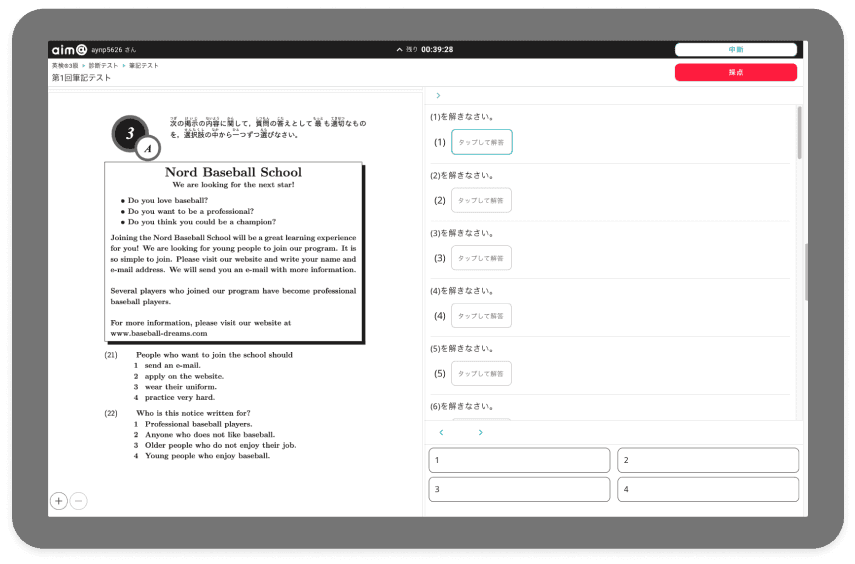Choose answer option 4

tap(707, 490)
